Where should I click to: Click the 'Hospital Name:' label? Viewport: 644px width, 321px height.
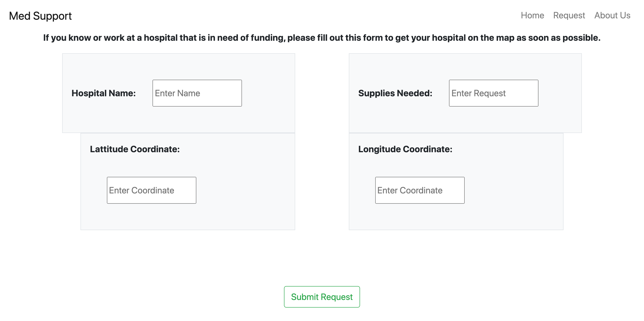[x=104, y=93]
